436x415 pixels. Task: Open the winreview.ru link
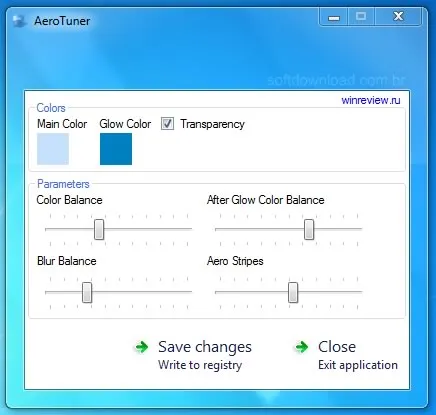click(371, 100)
